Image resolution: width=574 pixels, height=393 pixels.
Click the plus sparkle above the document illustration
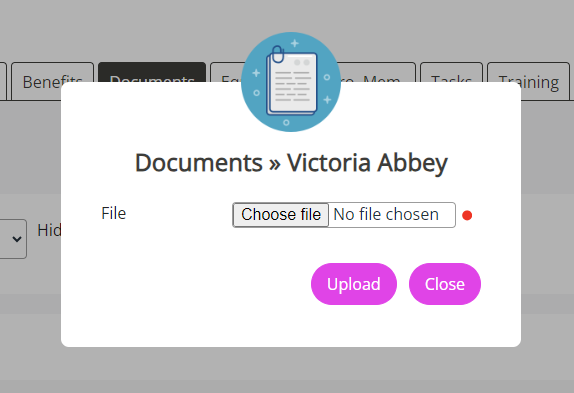tap(295, 44)
